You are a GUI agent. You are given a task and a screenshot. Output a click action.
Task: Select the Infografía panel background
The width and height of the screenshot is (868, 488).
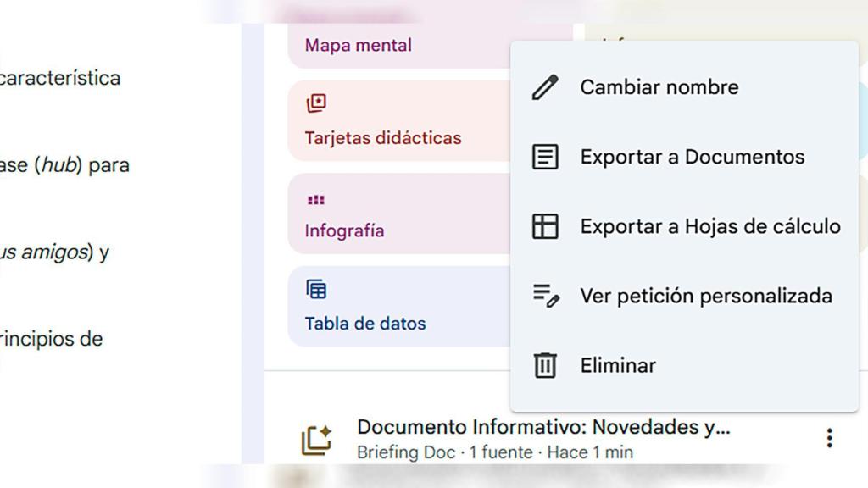click(x=398, y=214)
